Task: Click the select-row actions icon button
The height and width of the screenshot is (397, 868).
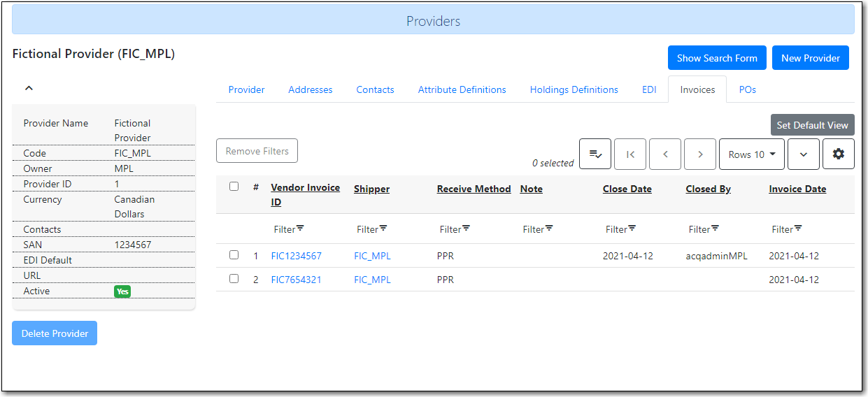Action: pos(595,154)
